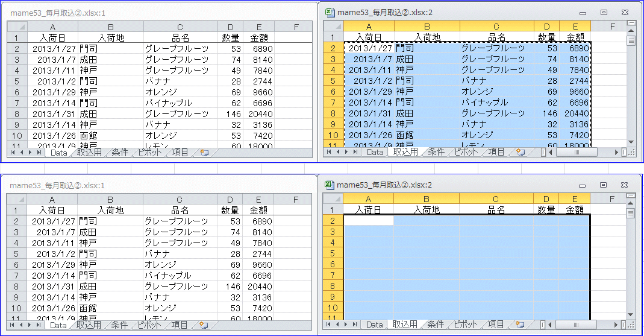Select row 5 header in upper-right window
This screenshot has width=644, height=336.
tap(334, 81)
